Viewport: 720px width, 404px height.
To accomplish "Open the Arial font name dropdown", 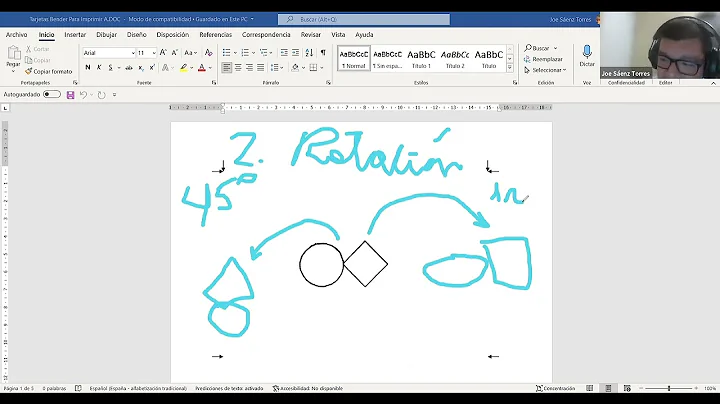I will click(133, 53).
